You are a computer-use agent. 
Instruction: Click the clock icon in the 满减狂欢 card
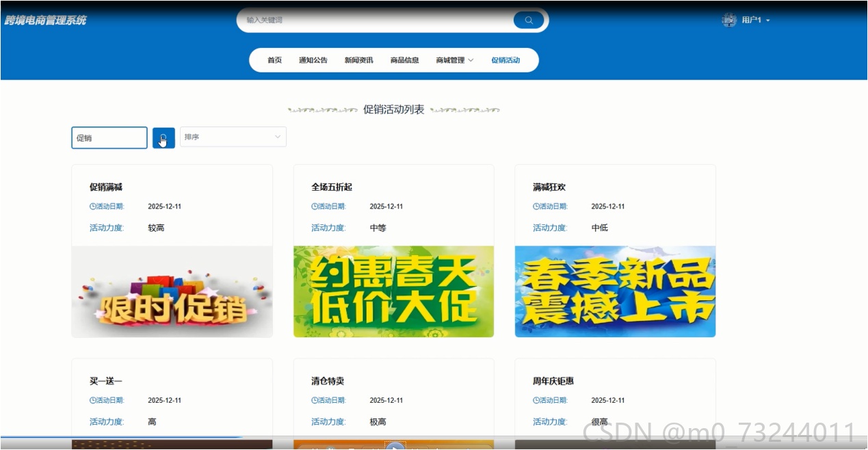(536, 207)
